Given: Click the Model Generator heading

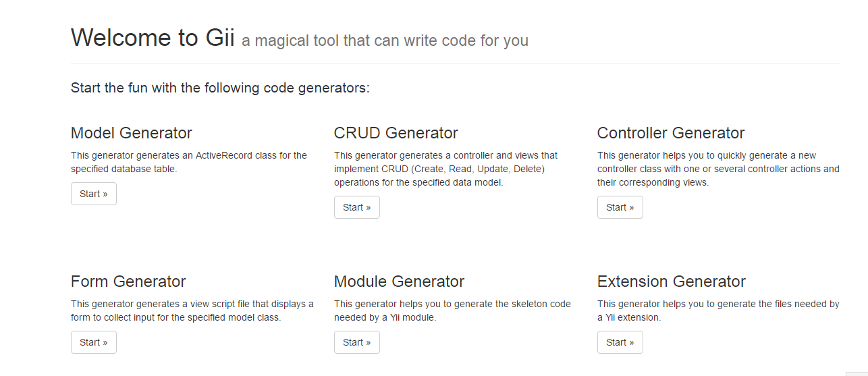Looking at the screenshot, I should [132, 133].
